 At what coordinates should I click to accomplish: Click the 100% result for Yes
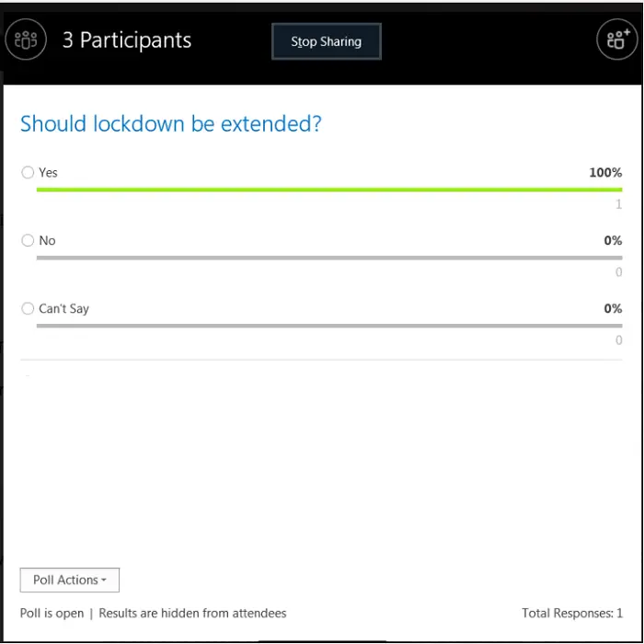[x=605, y=173]
